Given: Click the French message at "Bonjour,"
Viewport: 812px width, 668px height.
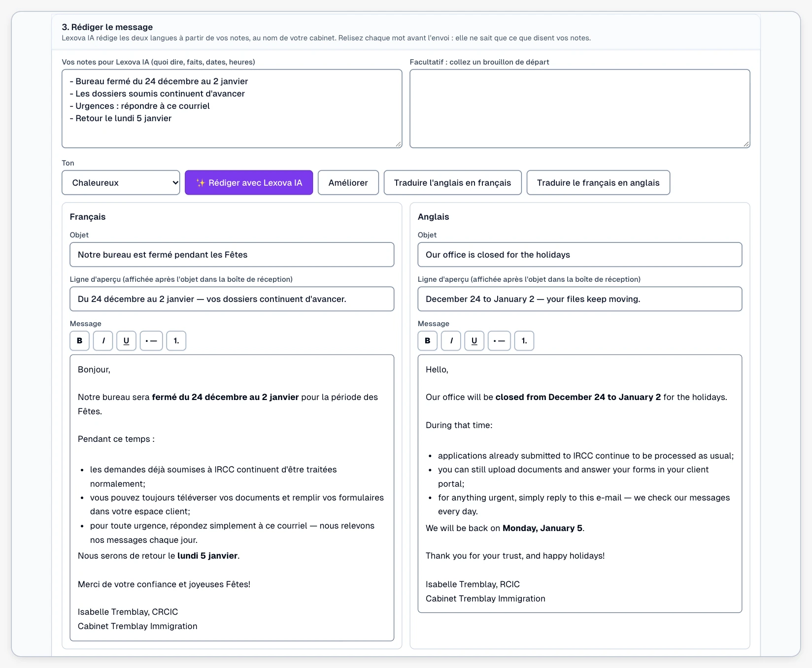Looking at the screenshot, I should 94,369.
